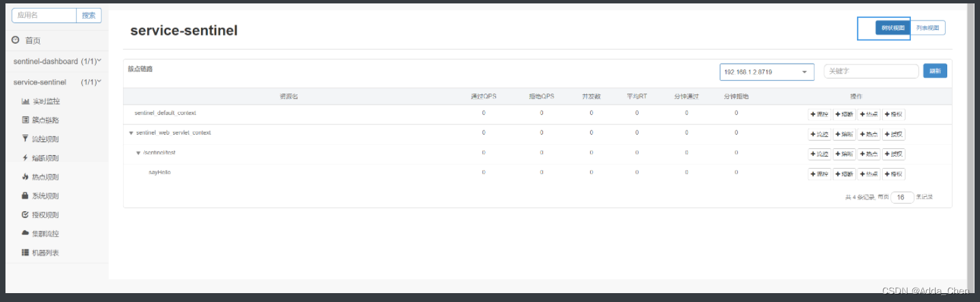Switch to 树状视图 tree view

[892, 28]
